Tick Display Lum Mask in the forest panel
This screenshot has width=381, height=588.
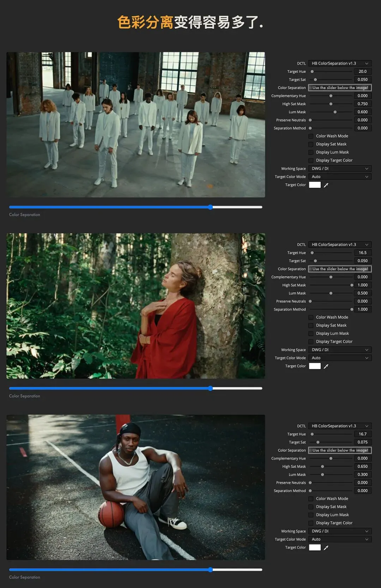click(311, 333)
